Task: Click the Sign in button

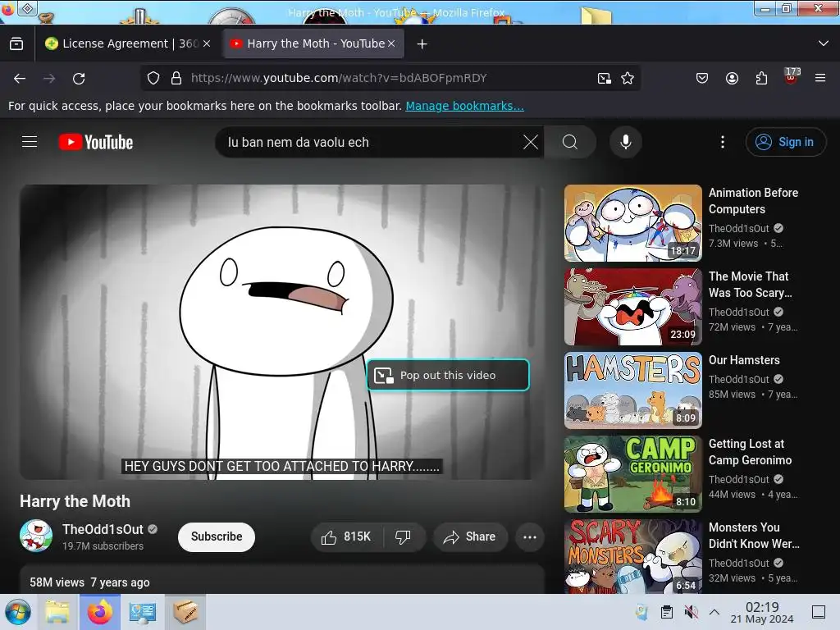Action: click(785, 142)
